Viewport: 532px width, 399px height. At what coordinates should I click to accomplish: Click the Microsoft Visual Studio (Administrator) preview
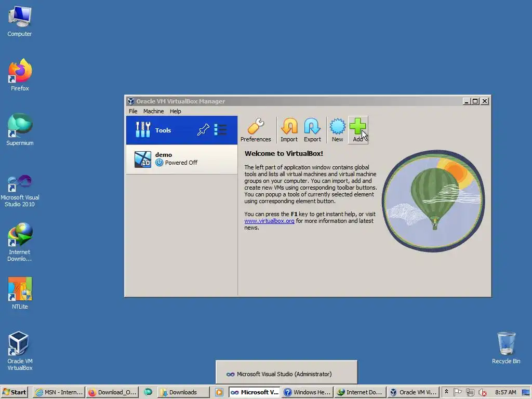[x=286, y=372]
